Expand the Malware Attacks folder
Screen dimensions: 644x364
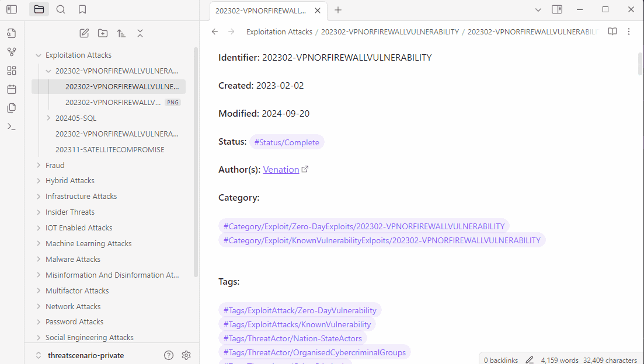39,260
